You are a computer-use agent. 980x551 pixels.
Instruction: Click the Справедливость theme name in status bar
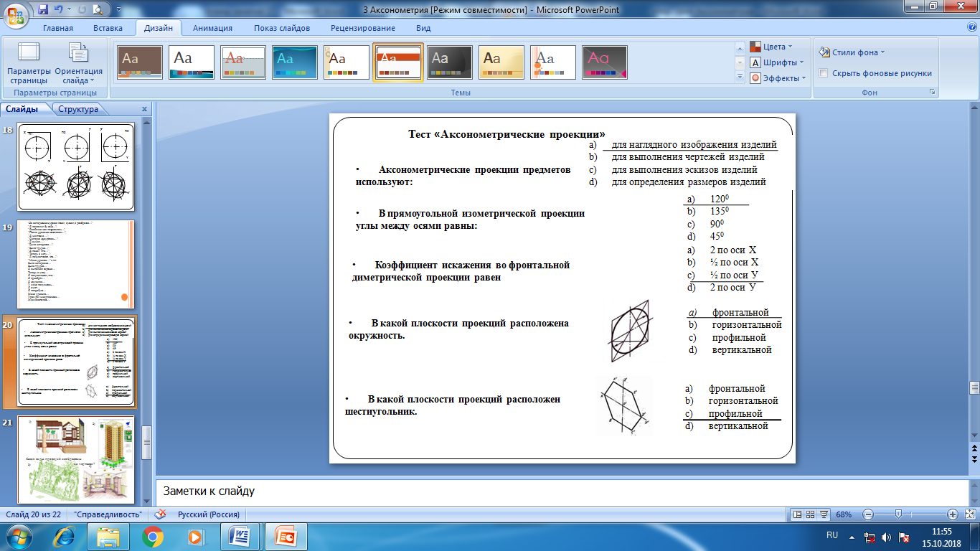pos(110,514)
